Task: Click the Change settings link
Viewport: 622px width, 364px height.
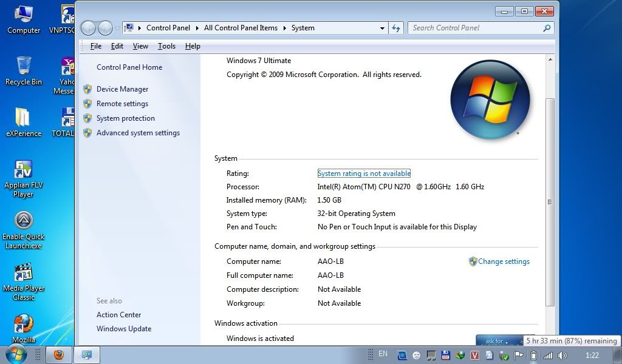Action: pyautogui.click(x=503, y=261)
